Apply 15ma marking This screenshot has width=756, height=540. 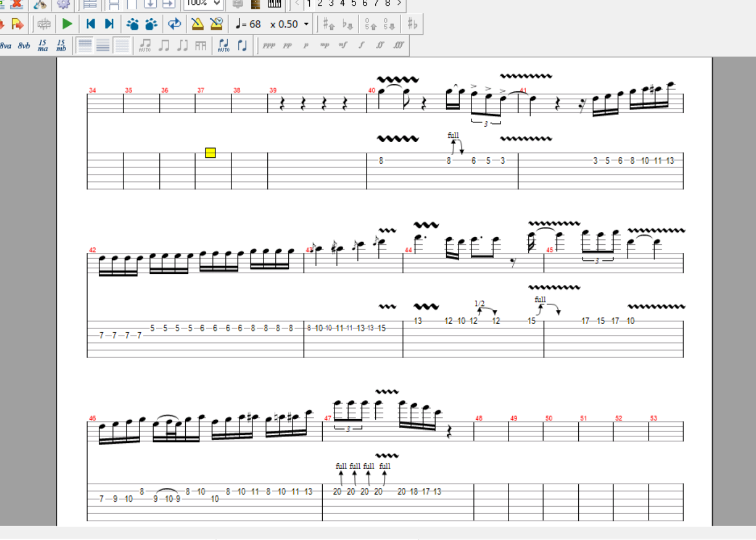42,46
